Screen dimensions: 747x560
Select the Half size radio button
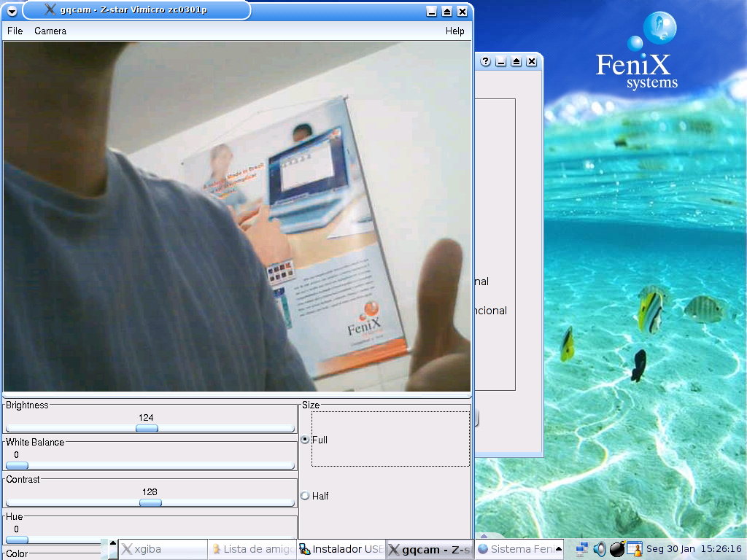pyautogui.click(x=306, y=496)
